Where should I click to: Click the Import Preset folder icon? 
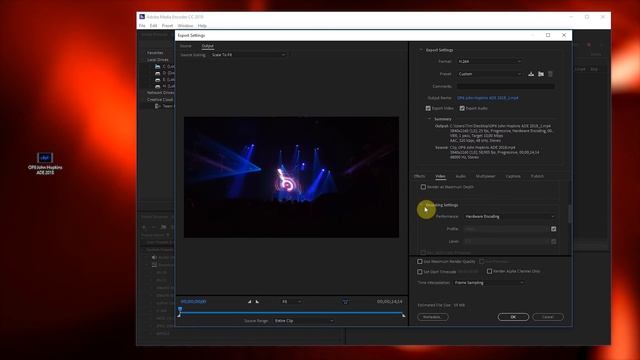(541, 74)
